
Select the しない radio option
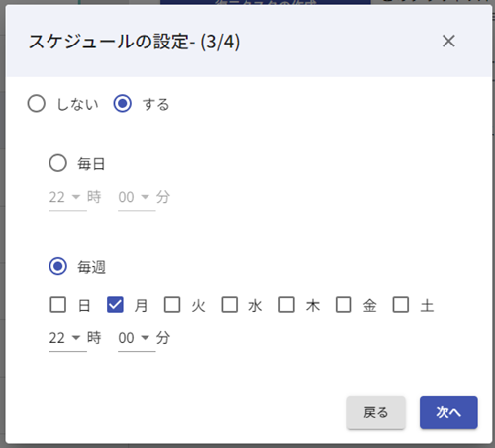pos(37,104)
